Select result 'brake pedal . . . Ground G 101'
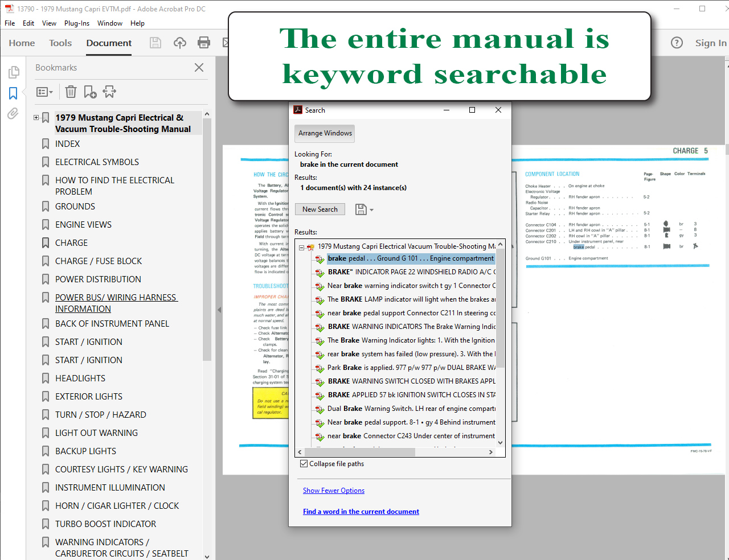The height and width of the screenshot is (560, 729). point(411,258)
